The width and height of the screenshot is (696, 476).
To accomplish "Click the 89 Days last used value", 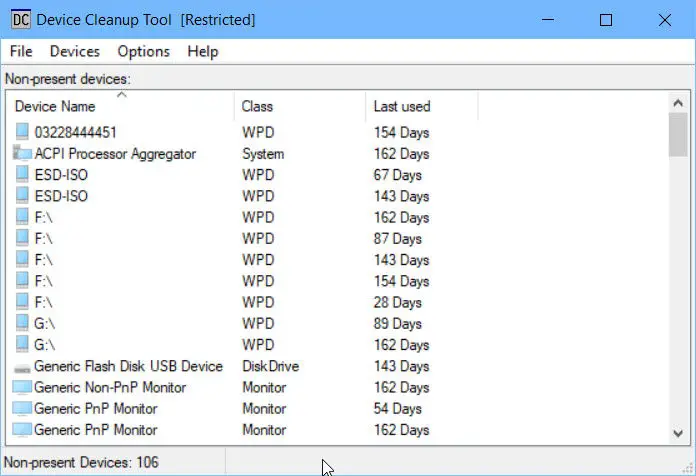I will (x=397, y=324).
